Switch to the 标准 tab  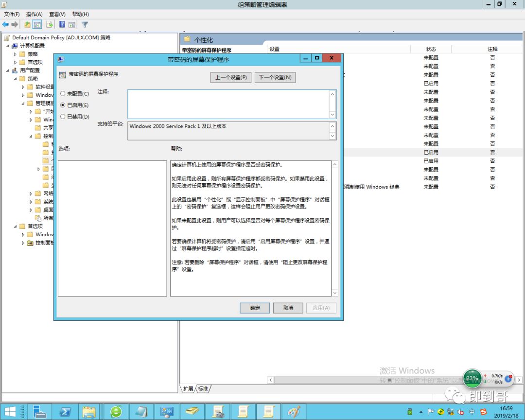click(x=203, y=388)
